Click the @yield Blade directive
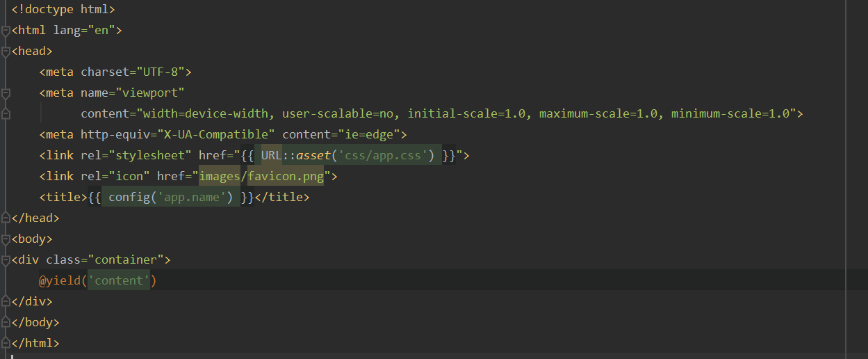This screenshot has width=868, height=359. click(x=60, y=281)
